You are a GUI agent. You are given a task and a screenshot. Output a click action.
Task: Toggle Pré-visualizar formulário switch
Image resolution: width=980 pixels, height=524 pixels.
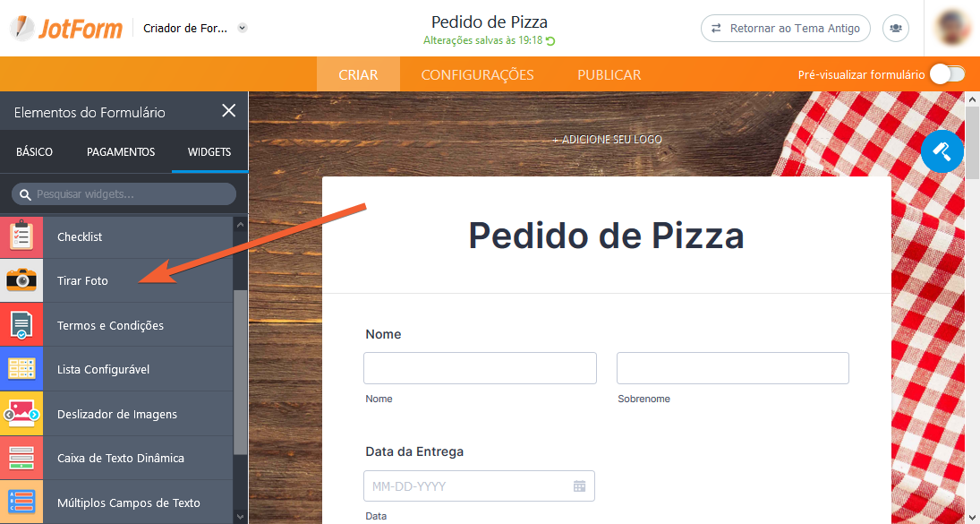pos(948,74)
